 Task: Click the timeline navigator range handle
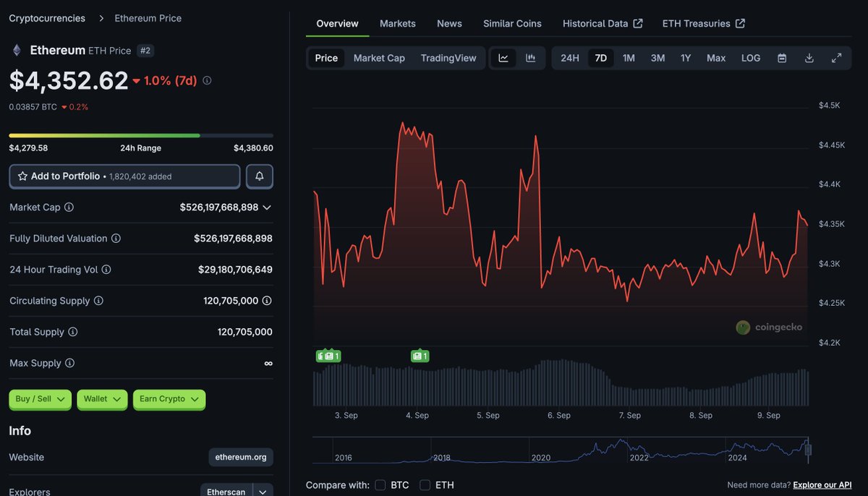coord(808,449)
